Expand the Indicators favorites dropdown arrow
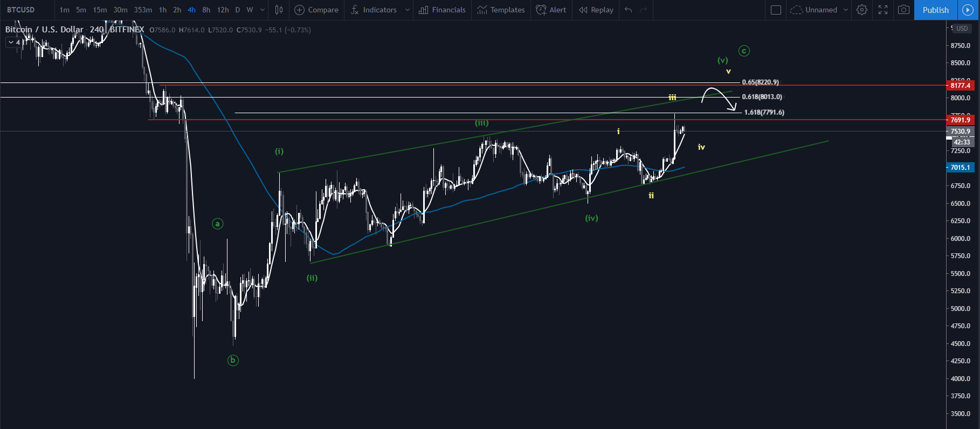The image size is (980, 429). point(407,10)
